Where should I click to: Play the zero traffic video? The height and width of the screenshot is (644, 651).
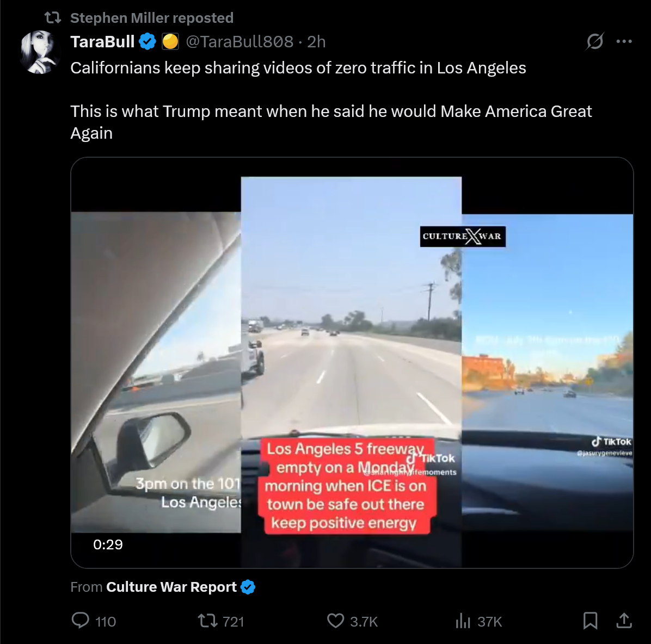352,363
